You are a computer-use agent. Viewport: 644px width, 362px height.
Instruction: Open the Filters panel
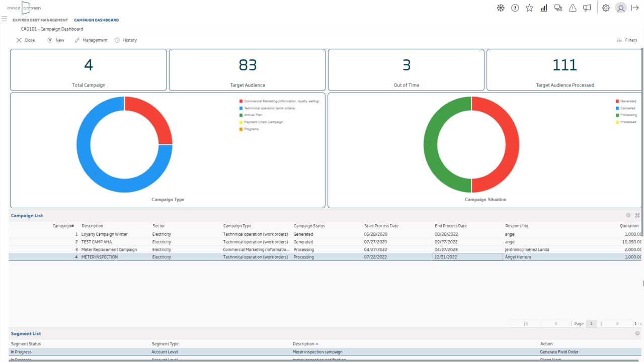[x=627, y=40]
